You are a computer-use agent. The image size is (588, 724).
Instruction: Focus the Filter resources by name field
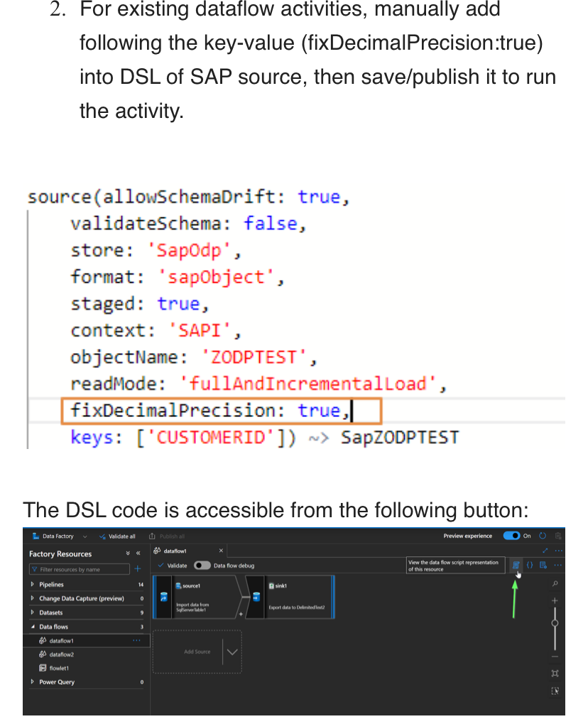[80, 569]
